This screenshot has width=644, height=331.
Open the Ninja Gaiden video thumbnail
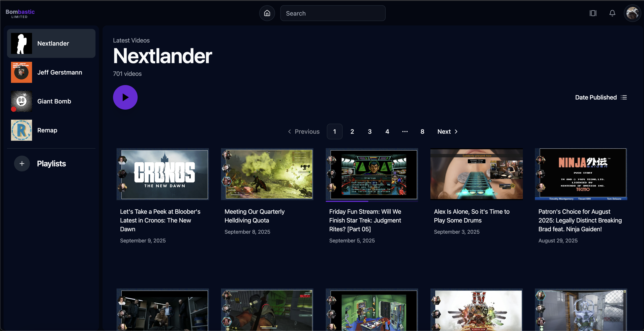tap(581, 174)
